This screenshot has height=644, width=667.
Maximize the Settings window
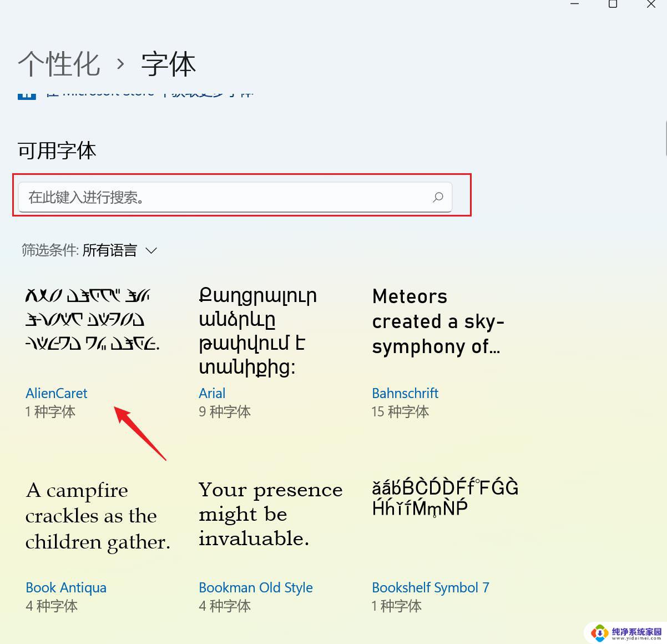(613, 4)
